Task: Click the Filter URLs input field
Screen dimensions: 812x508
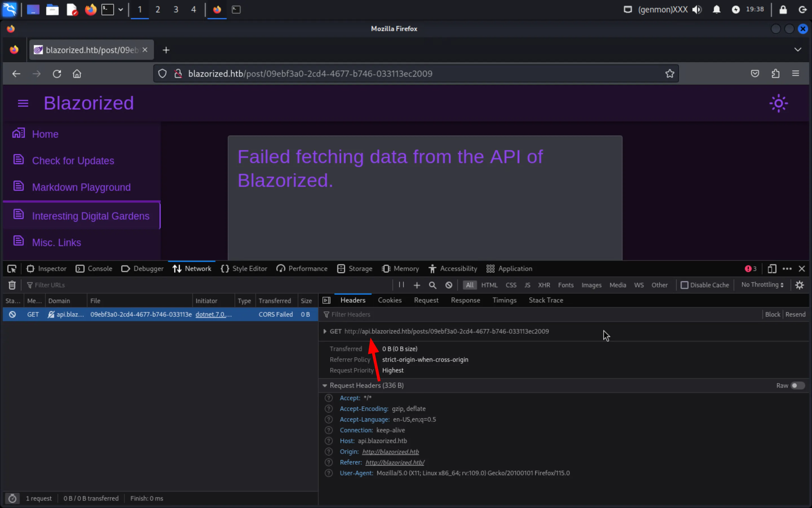Action: (x=208, y=285)
